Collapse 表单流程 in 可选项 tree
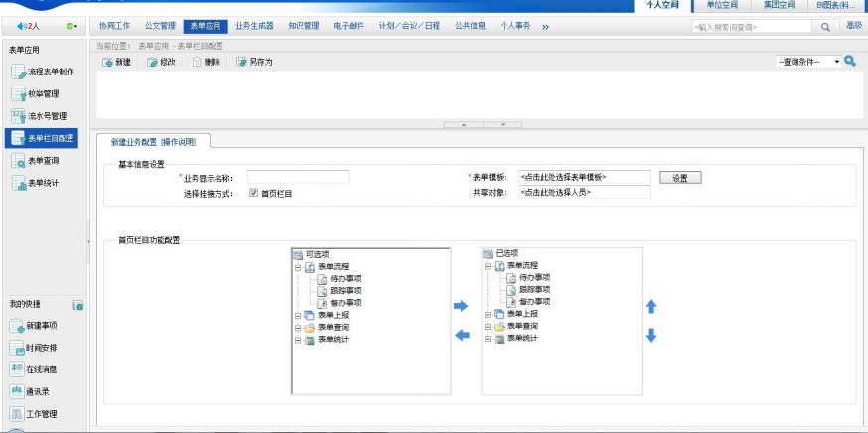Viewport: 868px width, 433px height. [298, 267]
